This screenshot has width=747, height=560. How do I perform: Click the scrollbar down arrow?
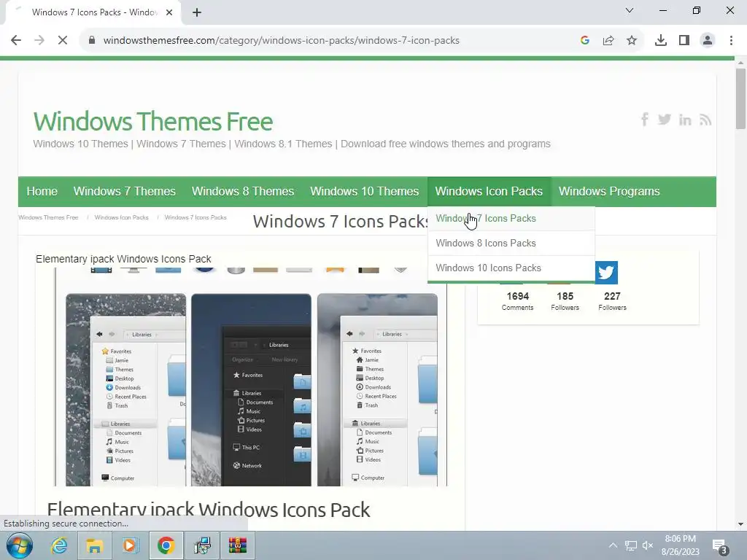pyautogui.click(x=740, y=524)
